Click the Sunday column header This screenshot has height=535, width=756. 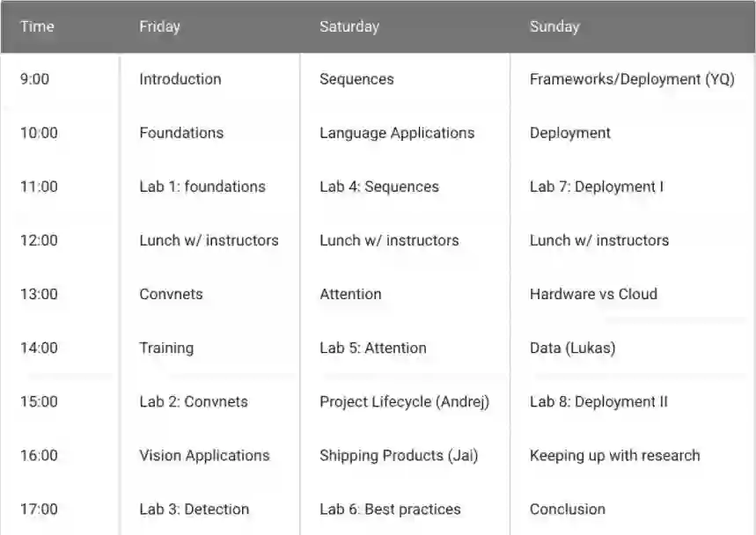(554, 26)
